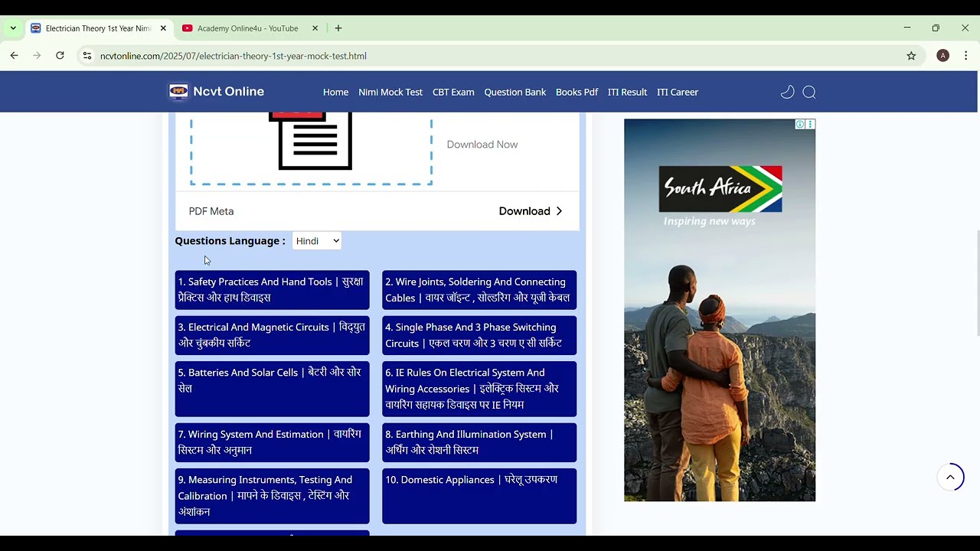The height and width of the screenshot is (551, 980).
Task: Open ad options three-dot icon
Action: 810,124
